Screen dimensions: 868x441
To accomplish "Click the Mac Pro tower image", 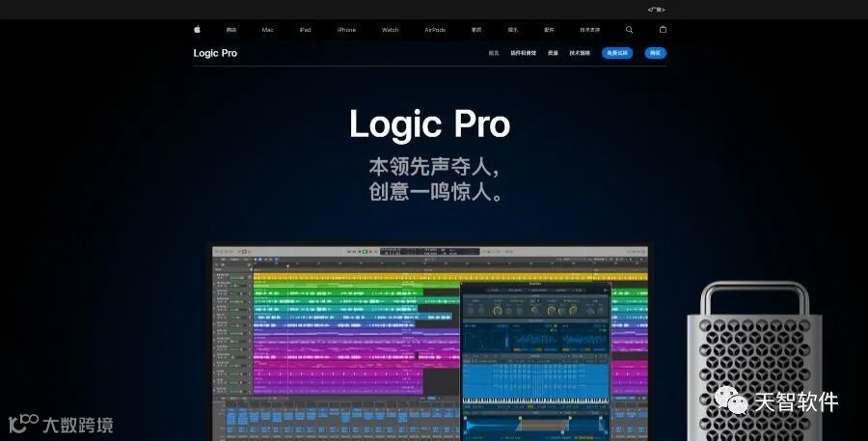I will pyautogui.click(x=754, y=362).
